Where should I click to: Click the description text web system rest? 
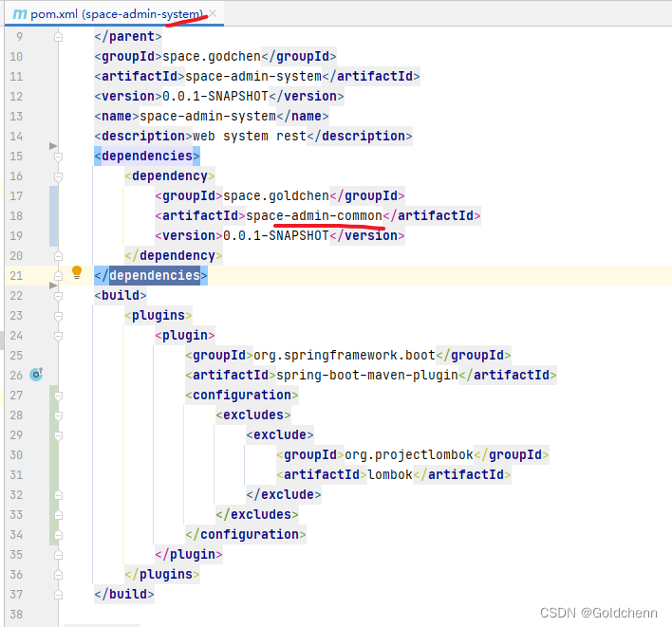coord(250,136)
